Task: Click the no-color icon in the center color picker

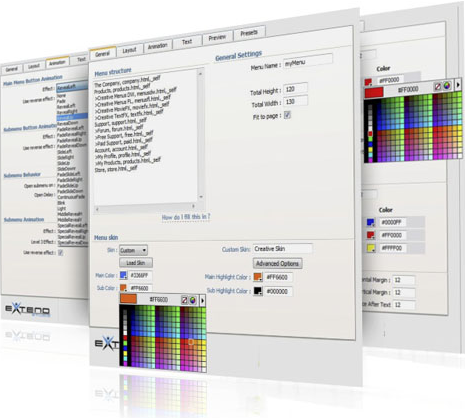Action: point(184,300)
